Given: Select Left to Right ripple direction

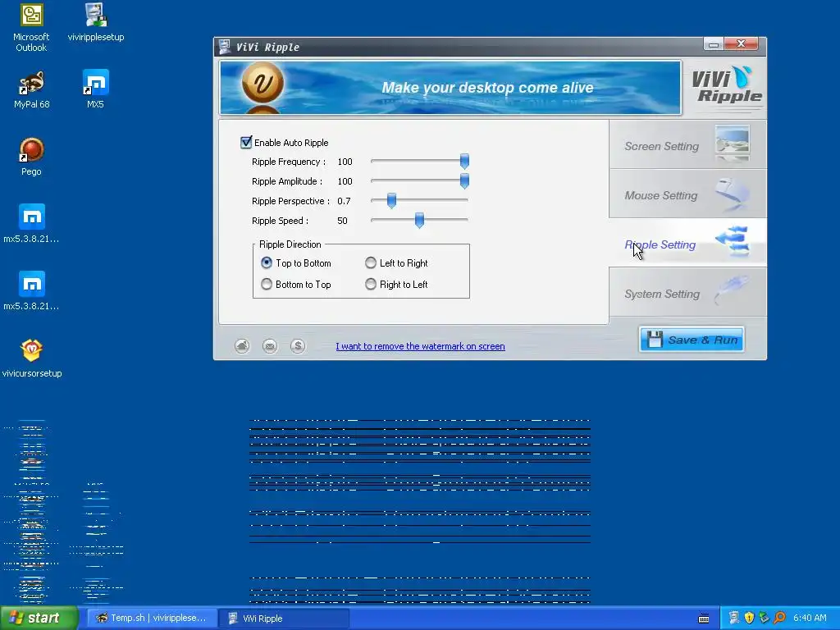Looking at the screenshot, I should tap(371, 263).
